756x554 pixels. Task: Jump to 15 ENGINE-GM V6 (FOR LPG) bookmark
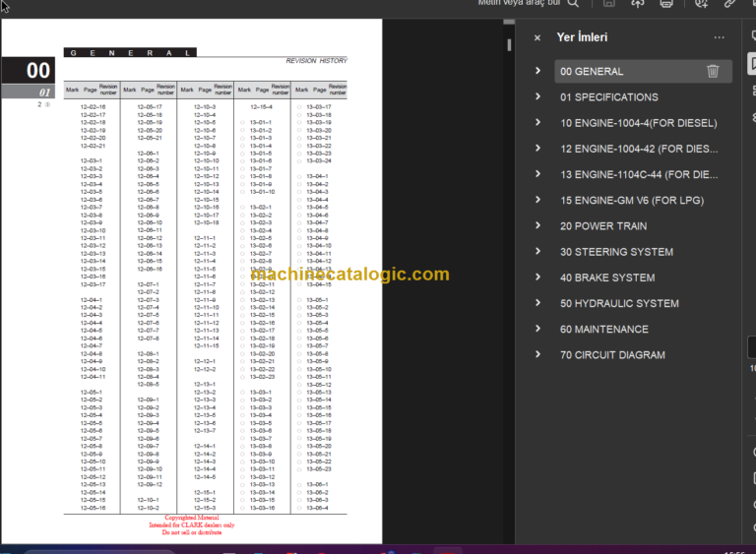632,201
